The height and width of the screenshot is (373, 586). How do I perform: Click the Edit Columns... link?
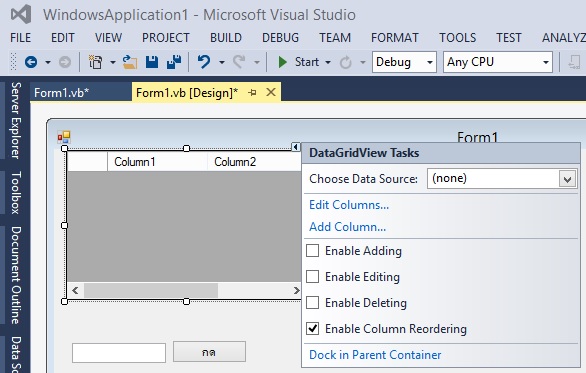pos(349,205)
